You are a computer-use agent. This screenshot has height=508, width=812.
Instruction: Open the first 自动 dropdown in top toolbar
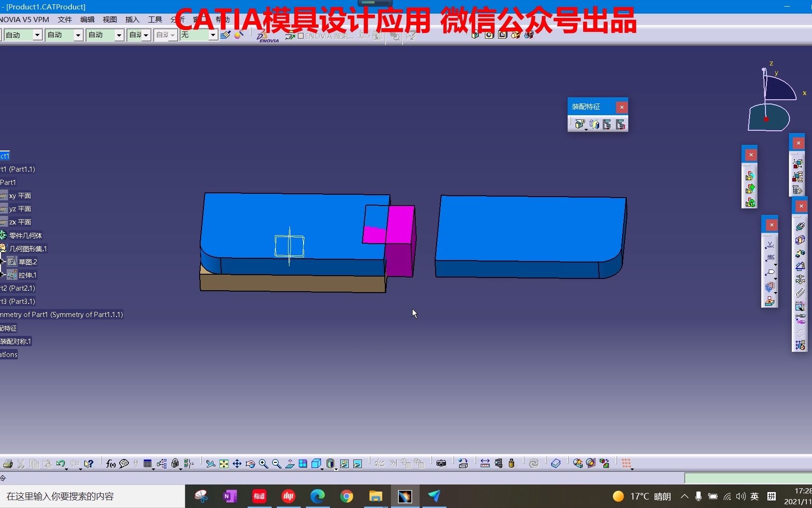[x=37, y=35]
